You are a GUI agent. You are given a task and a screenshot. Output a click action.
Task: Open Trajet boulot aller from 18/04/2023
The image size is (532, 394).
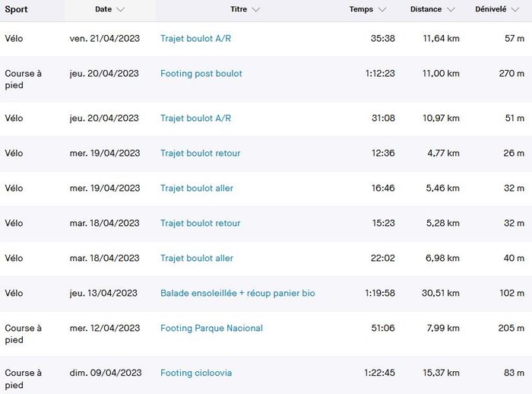pos(197,258)
